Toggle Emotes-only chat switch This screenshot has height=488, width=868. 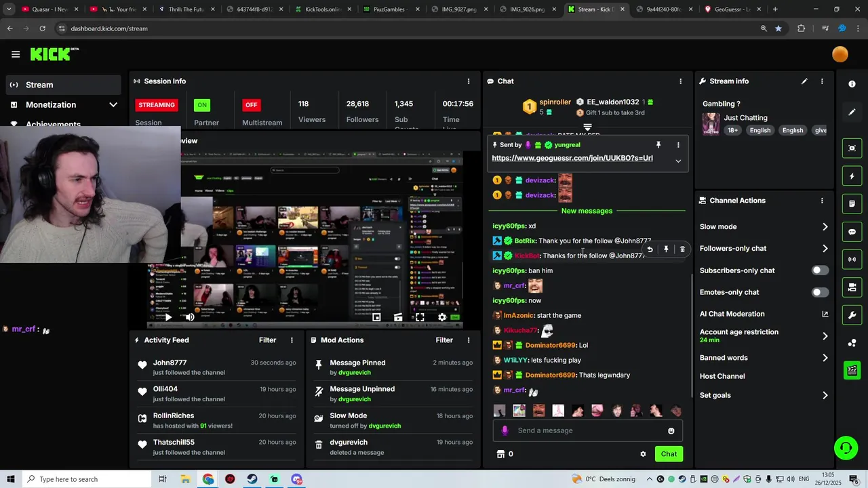[820, 292]
